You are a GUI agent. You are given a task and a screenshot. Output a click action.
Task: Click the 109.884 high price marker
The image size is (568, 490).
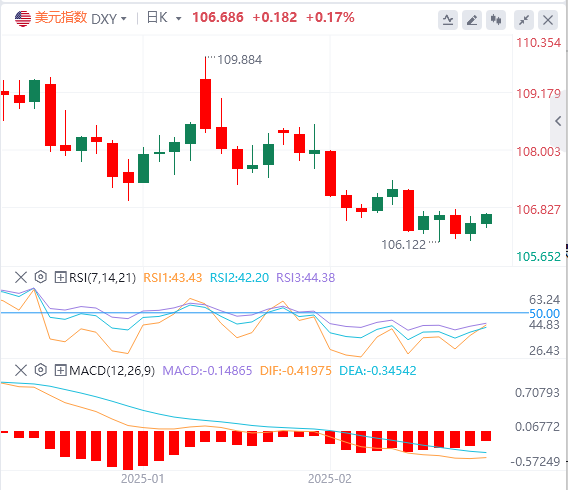tap(239, 60)
